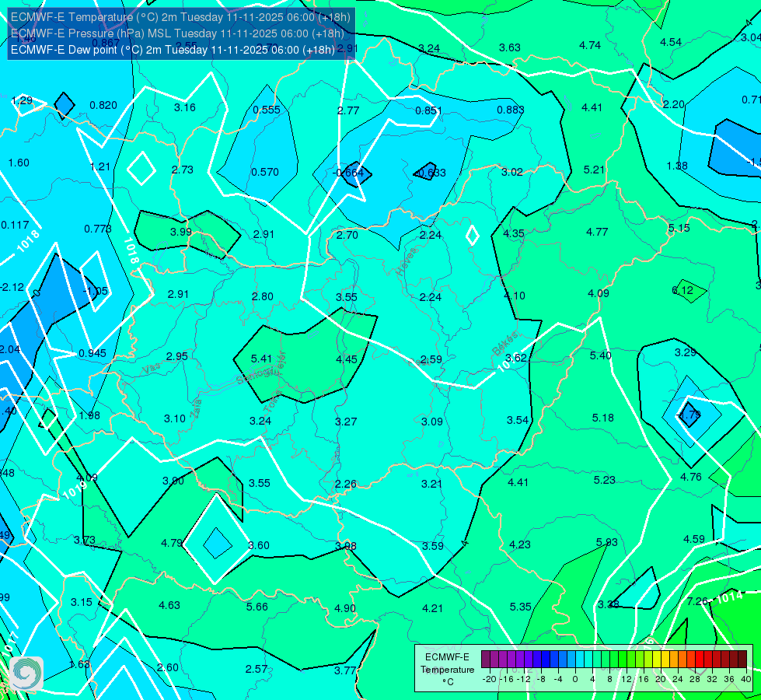Select the ECMWF-E Pressure MSL layer label

click(x=177, y=33)
